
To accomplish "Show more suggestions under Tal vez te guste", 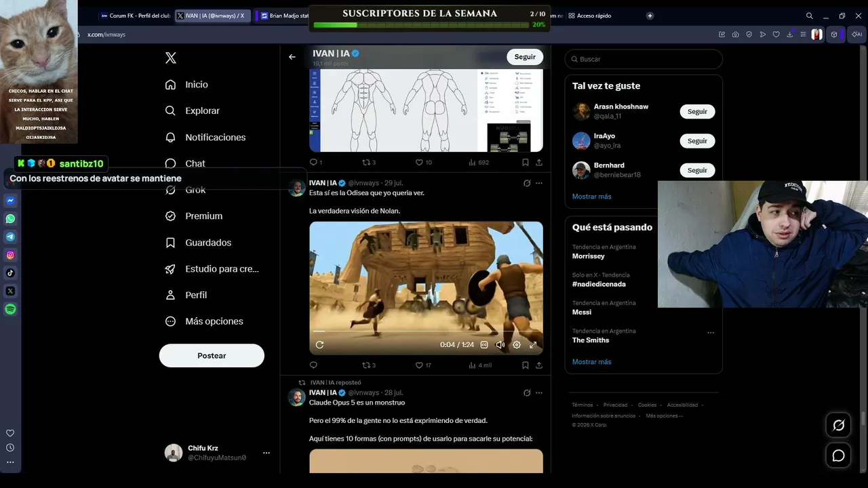I will [591, 197].
